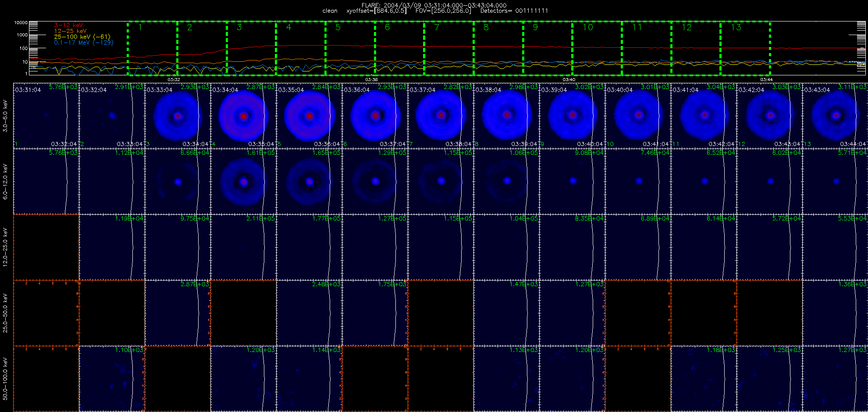This screenshot has height=412, width=868.
Task: Select interval 4 box on the light curve
Action: [301, 48]
